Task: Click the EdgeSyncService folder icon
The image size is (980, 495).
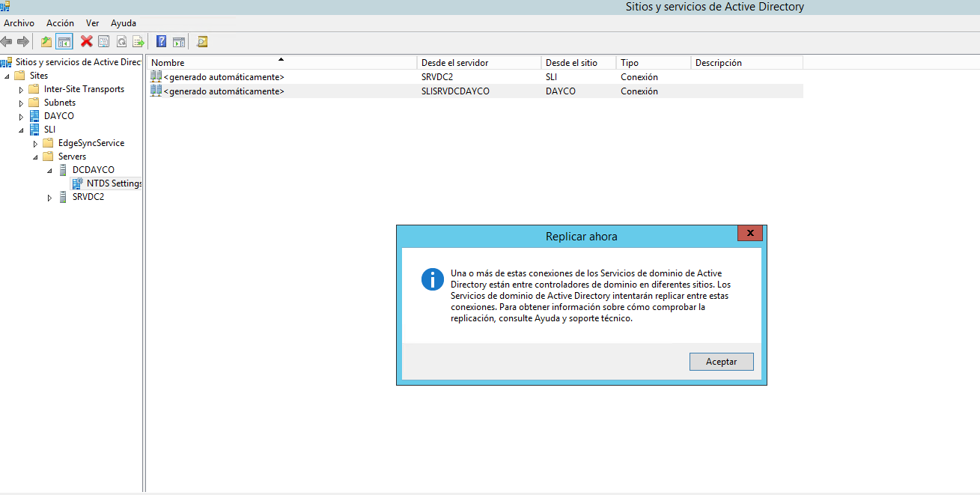Action: [x=49, y=143]
